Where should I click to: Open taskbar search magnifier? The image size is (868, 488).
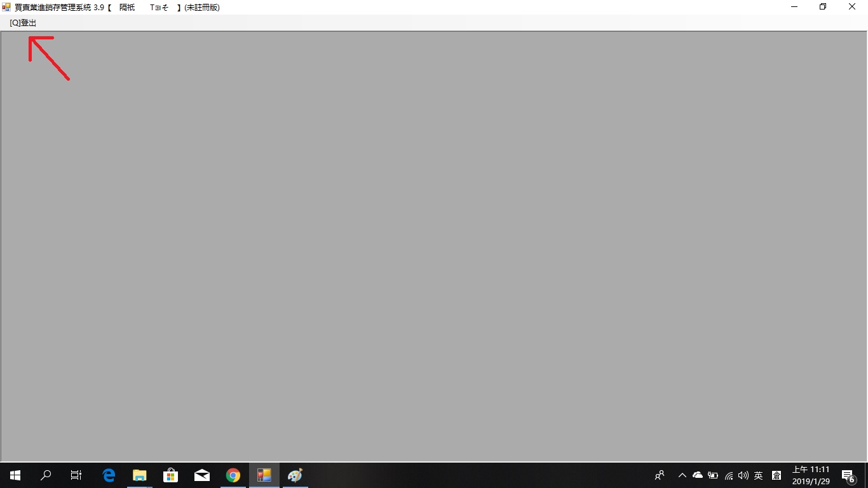point(46,475)
